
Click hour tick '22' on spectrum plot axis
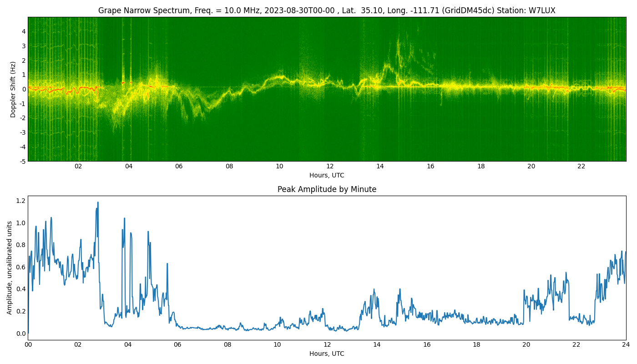point(581,167)
